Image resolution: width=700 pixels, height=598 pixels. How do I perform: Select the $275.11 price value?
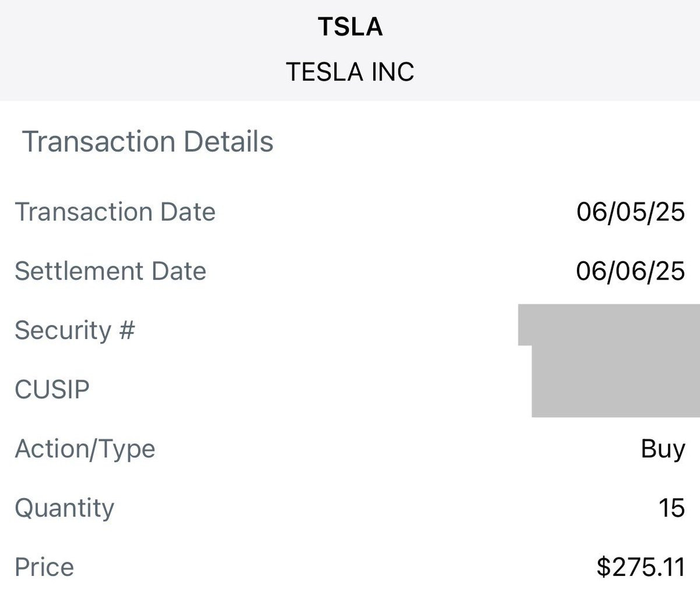coord(640,567)
